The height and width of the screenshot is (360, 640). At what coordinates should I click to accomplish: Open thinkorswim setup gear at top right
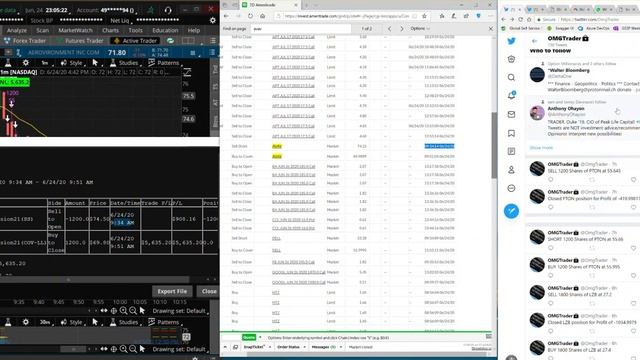(x=213, y=20)
